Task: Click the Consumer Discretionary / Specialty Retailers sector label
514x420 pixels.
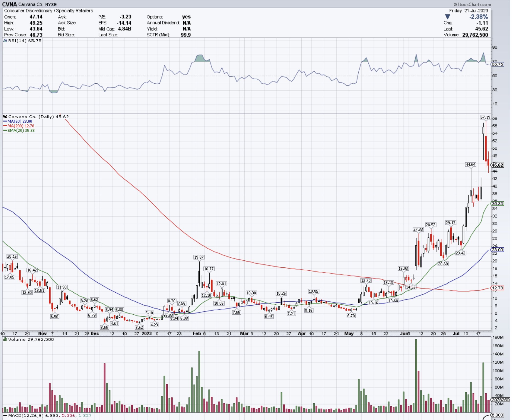Action: [48, 11]
